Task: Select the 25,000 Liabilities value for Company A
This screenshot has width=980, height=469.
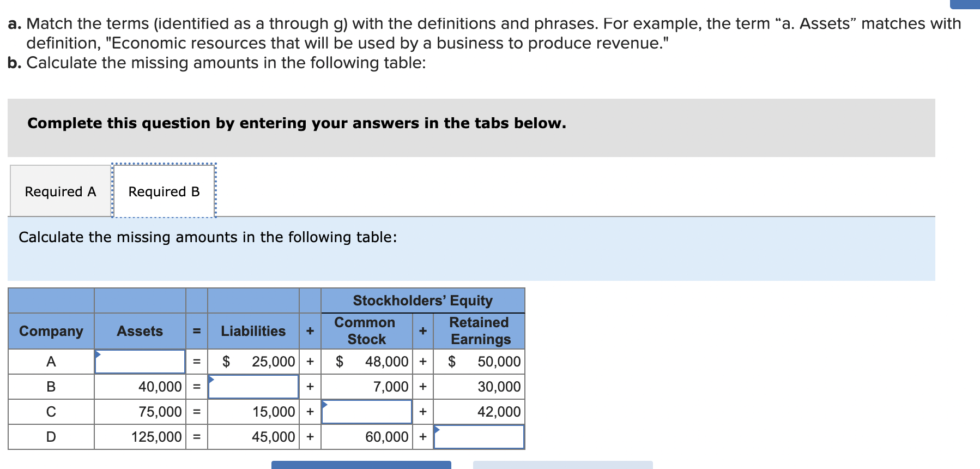Action: pyautogui.click(x=273, y=361)
